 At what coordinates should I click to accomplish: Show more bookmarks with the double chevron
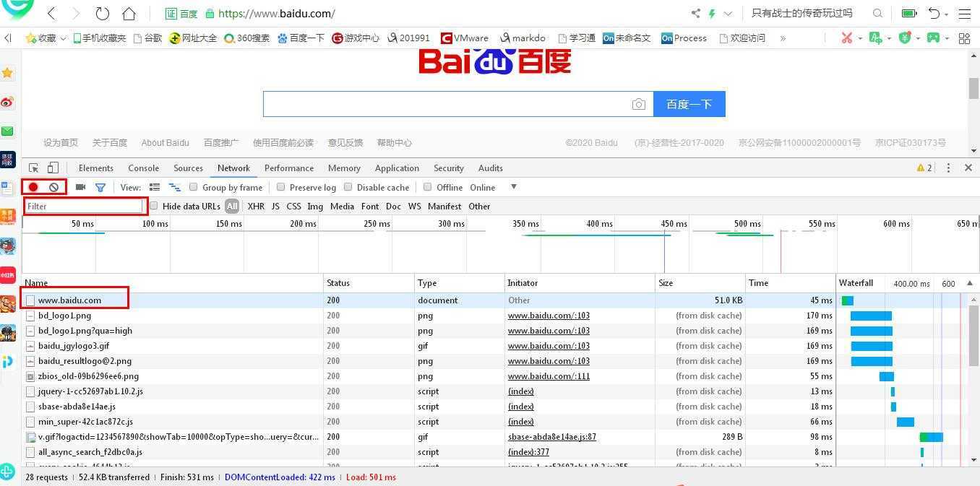[x=783, y=38]
